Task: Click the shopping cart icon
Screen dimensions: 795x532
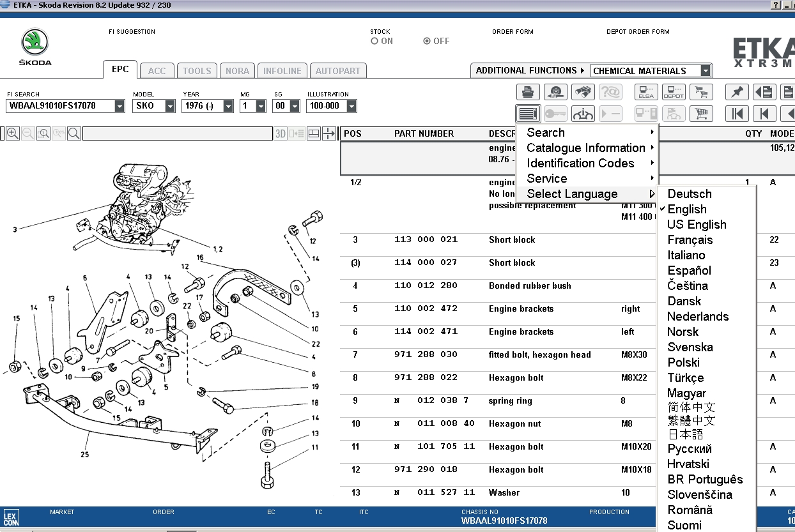Action: click(701, 114)
